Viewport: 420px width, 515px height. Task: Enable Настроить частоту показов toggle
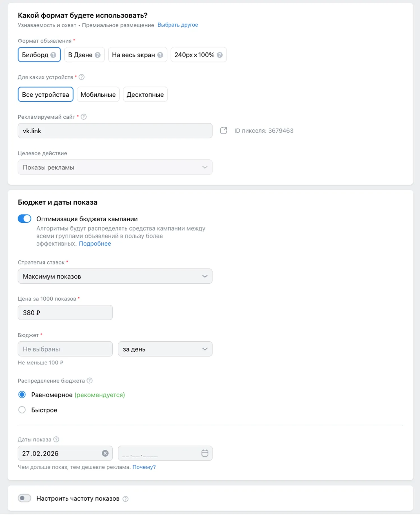click(x=25, y=498)
